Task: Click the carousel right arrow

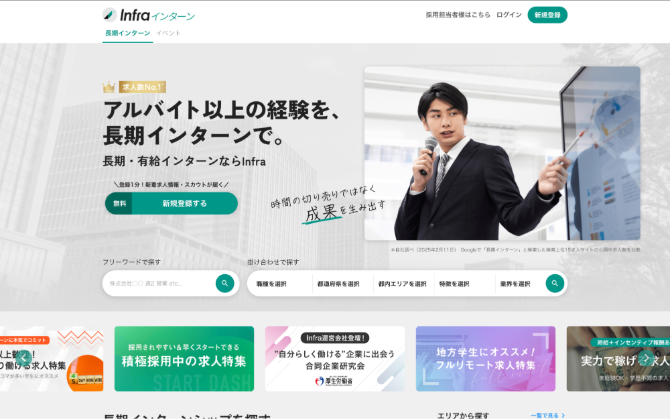Action: click(646, 358)
